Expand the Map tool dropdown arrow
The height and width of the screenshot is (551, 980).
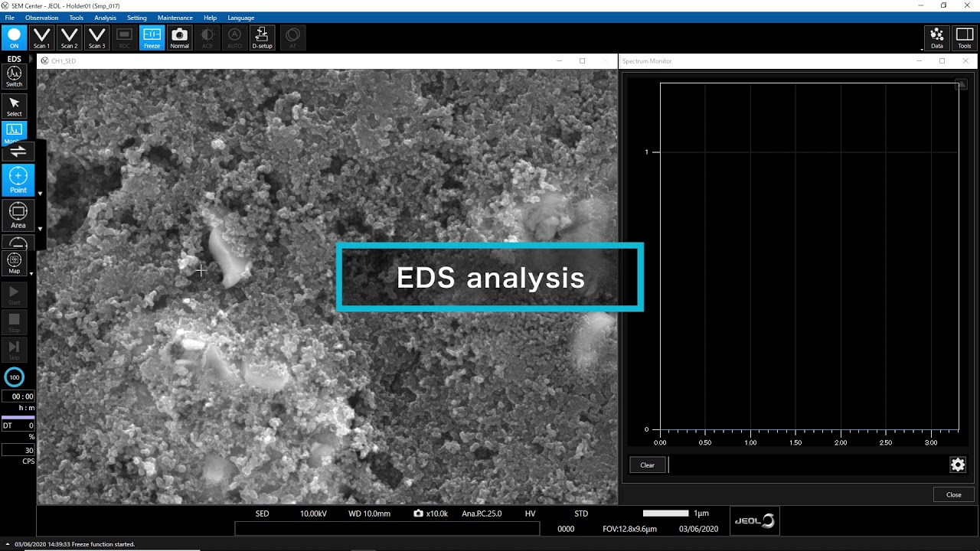(x=31, y=273)
